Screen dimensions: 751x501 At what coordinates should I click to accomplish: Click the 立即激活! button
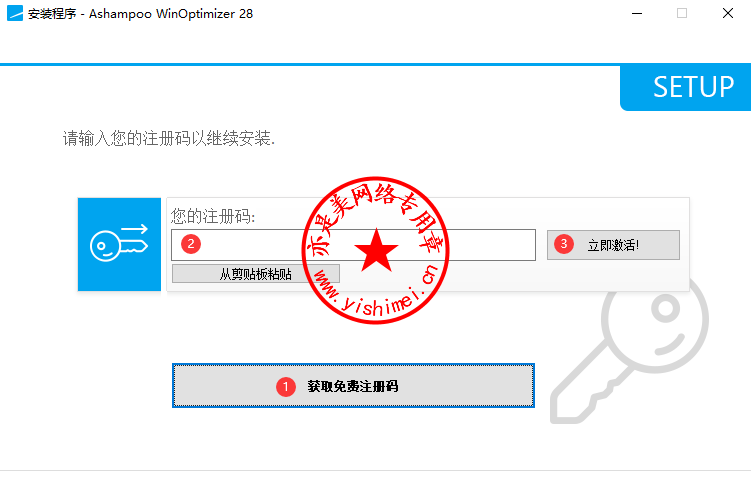tap(613, 245)
